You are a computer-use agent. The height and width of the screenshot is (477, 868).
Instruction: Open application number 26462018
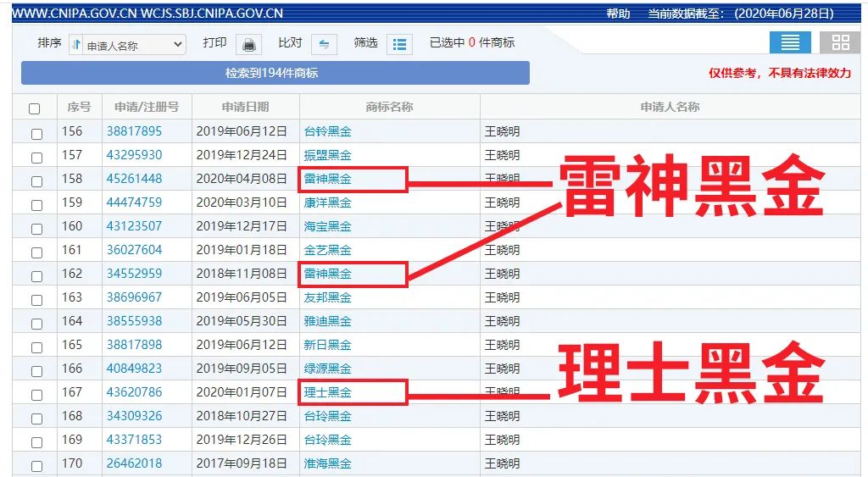pos(134,463)
